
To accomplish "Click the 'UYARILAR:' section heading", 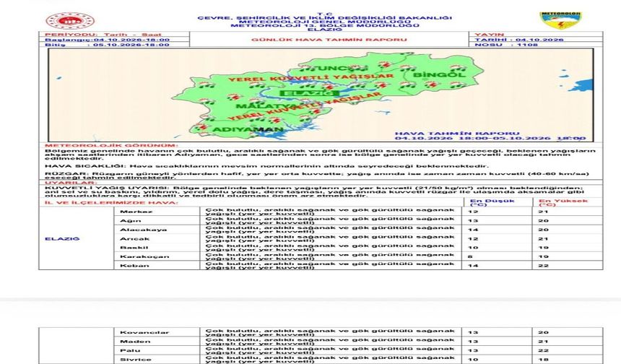I will pyautogui.click(x=71, y=183).
